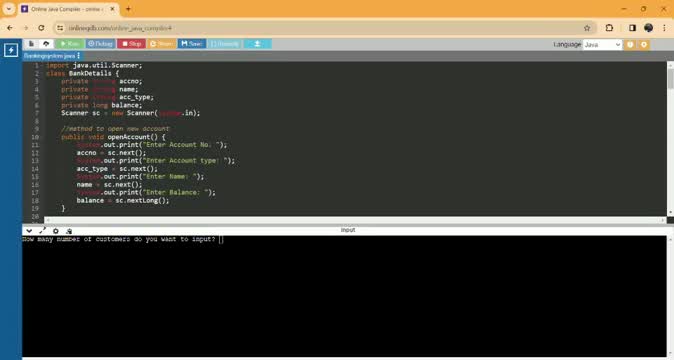
Task: Click the 'openAccount()' method declaration
Action: click(113, 137)
